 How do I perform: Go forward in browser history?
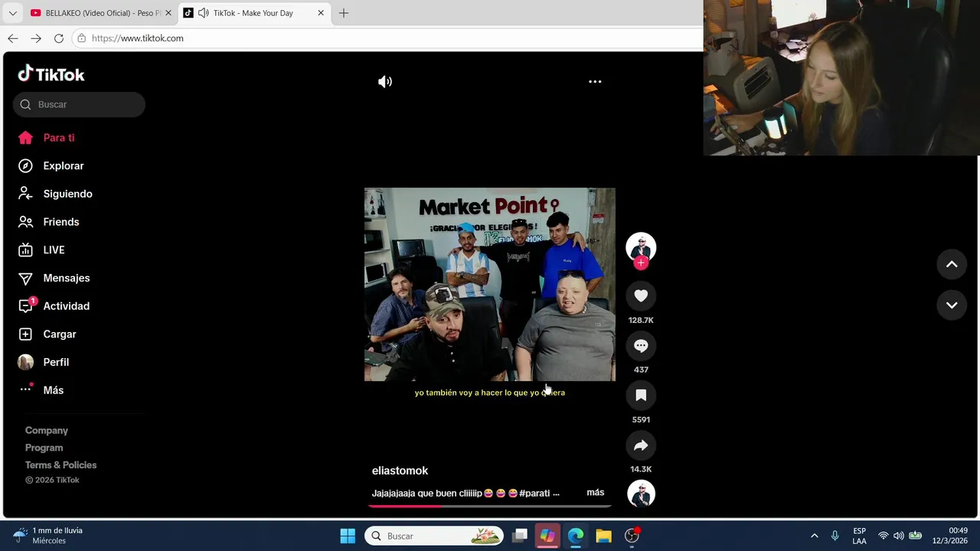click(36, 38)
